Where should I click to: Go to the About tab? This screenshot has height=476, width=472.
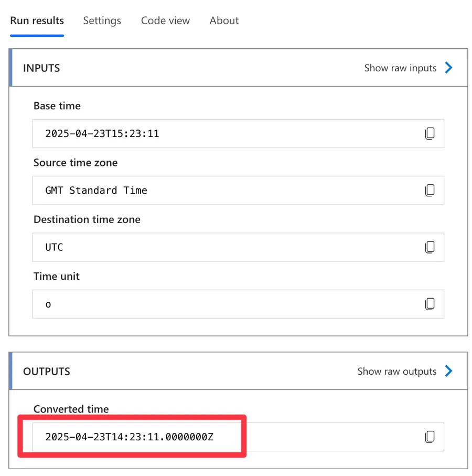(224, 21)
